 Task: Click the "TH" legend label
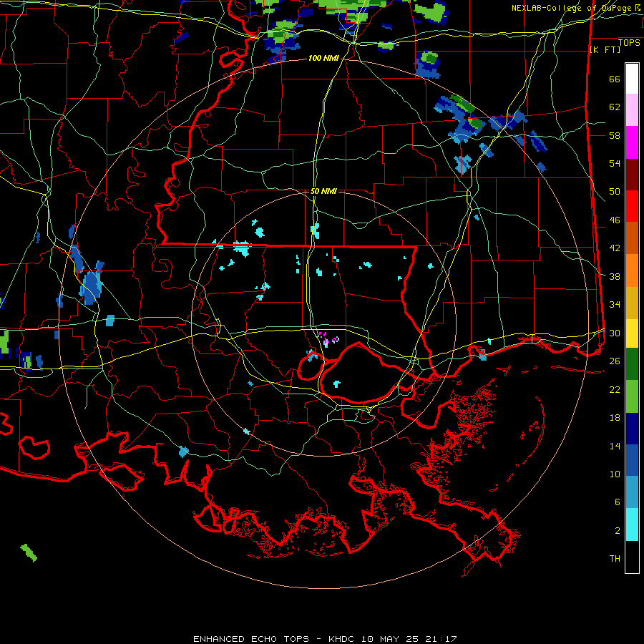click(x=615, y=559)
